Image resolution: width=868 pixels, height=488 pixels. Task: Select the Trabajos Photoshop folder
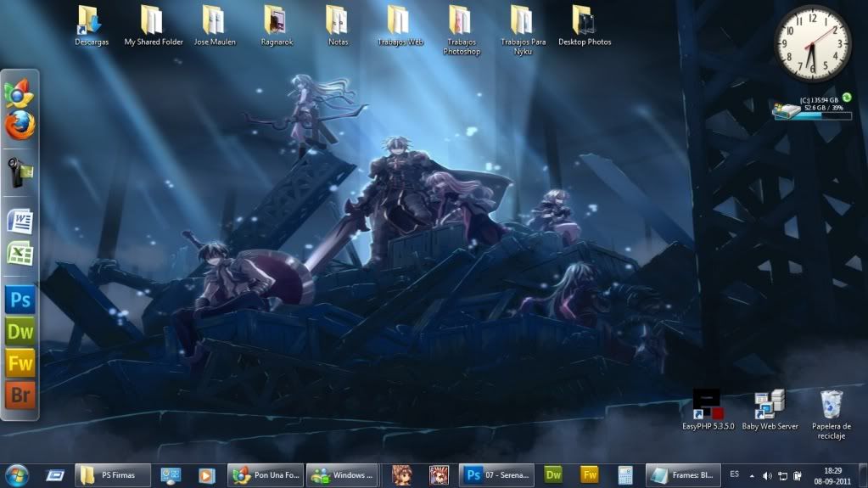pyautogui.click(x=461, y=30)
